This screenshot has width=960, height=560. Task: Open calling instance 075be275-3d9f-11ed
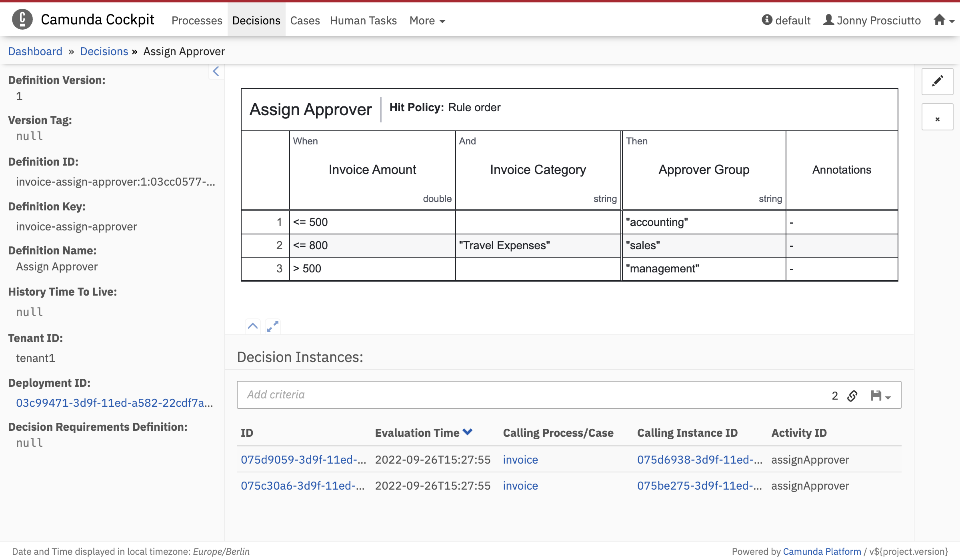(x=700, y=486)
